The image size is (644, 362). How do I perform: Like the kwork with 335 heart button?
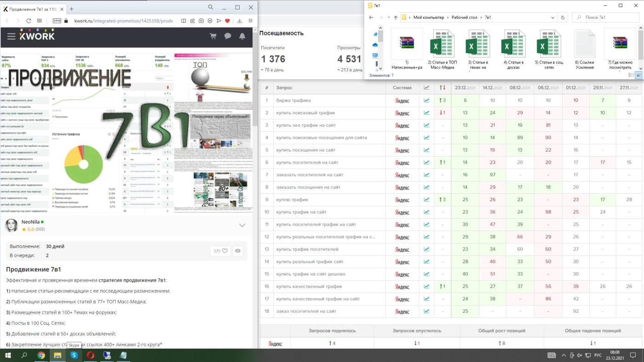220,251
